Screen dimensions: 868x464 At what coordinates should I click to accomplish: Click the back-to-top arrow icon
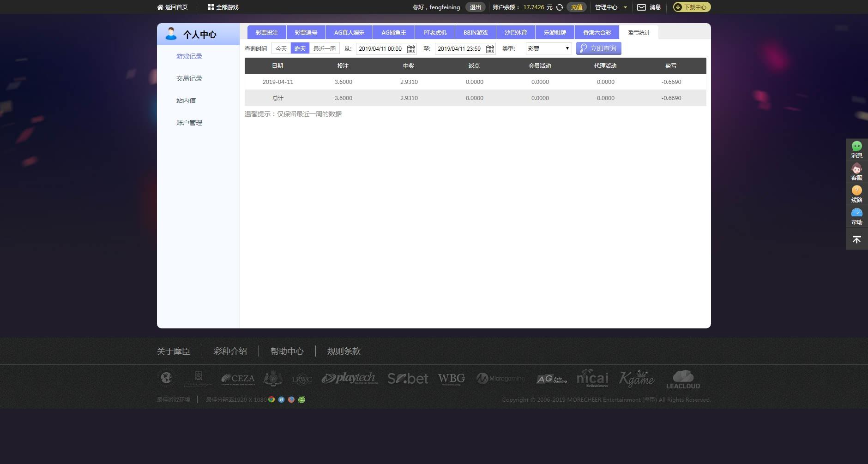pyautogui.click(x=857, y=239)
